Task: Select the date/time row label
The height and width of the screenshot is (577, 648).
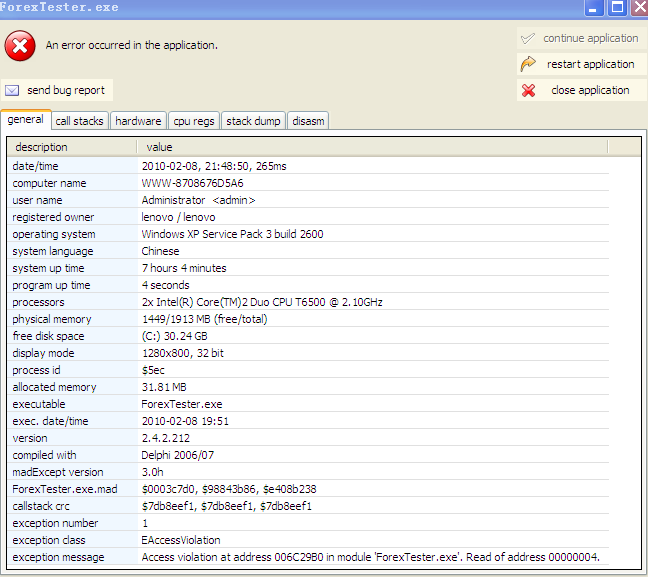Action: click(36, 166)
